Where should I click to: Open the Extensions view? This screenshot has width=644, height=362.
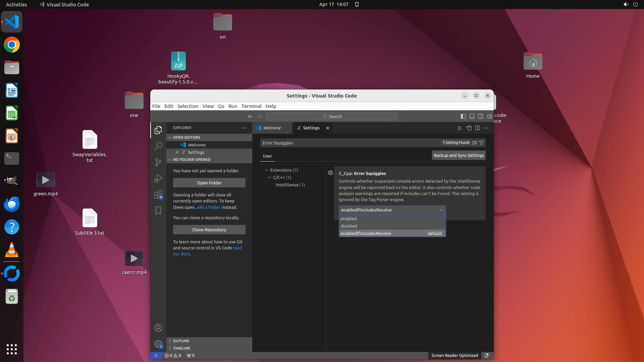158,195
